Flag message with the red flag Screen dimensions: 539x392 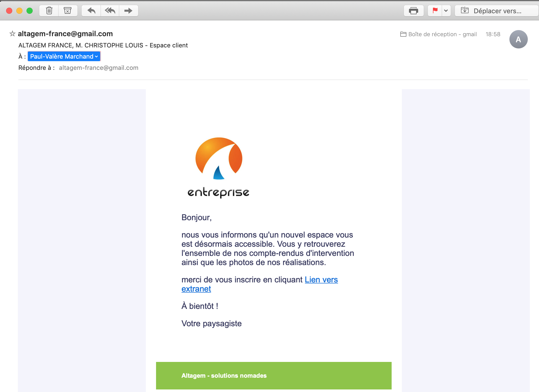click(x=435, y=11)
